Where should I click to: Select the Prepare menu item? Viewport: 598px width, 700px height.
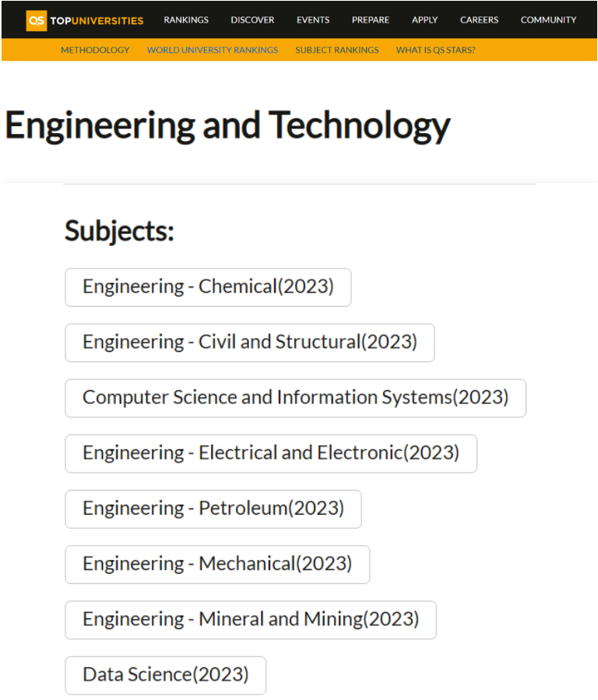coord(371,20)
